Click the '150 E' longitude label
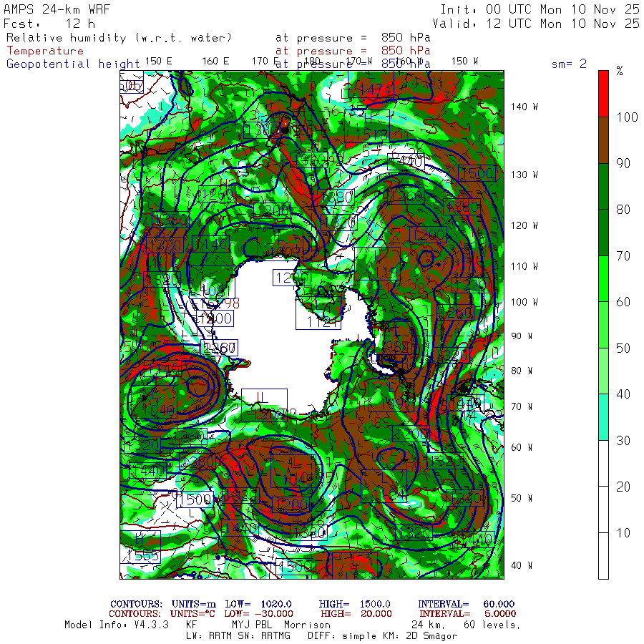Image resolution: width=644 pixels, height=644 pixels. (x=158, y=62)
